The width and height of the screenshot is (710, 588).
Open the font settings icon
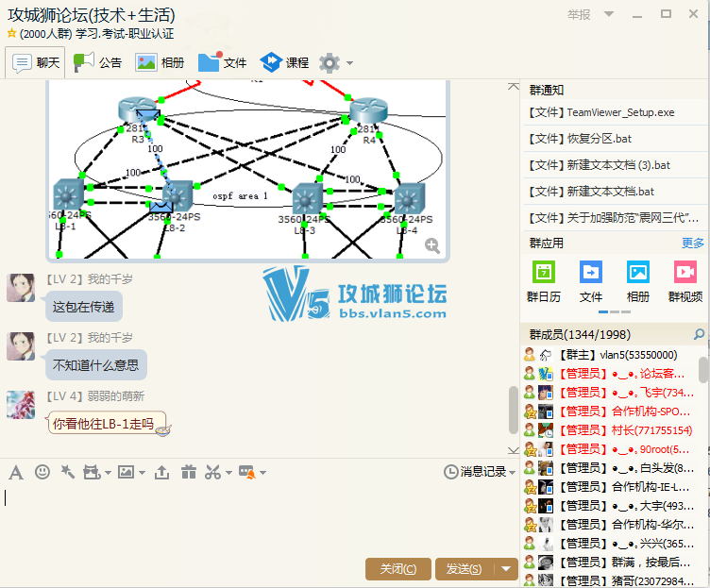click(x=16, y=472)
